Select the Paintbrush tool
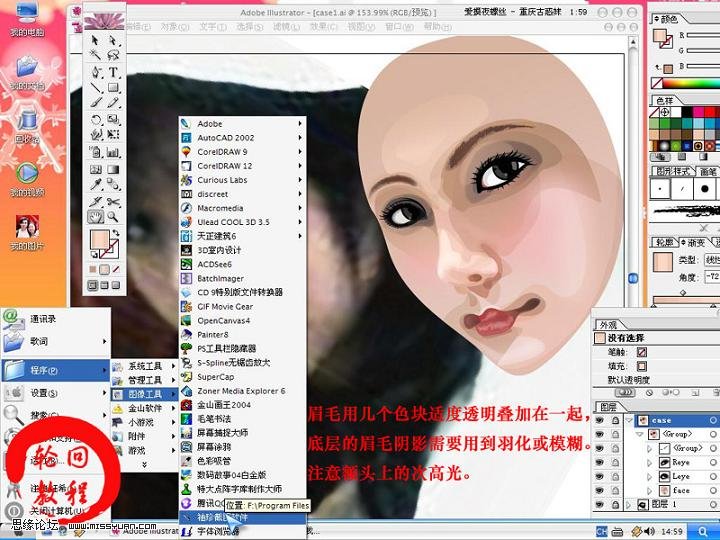Screen dimensions: 720x540 tap(96, 103)
